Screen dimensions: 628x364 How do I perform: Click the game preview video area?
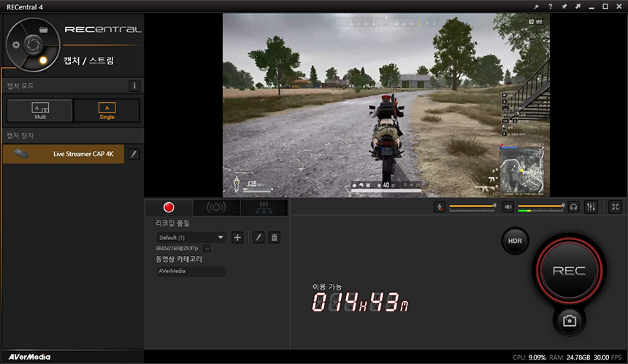[x=386, y=105]
